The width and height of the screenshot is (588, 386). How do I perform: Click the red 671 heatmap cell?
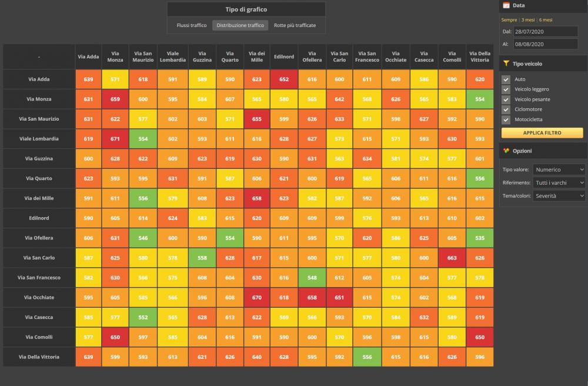[x=115, y=139]
